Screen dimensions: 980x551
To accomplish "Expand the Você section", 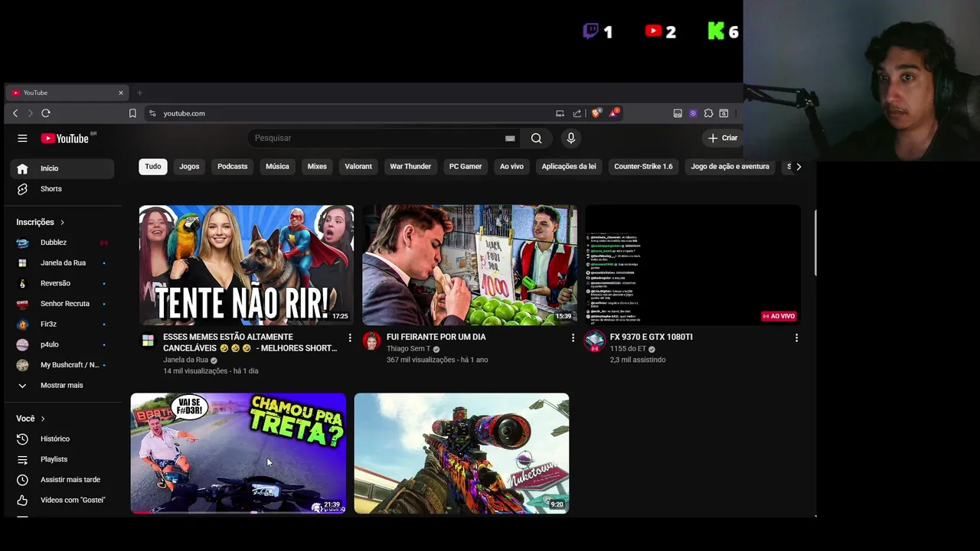I will point(31,419).
